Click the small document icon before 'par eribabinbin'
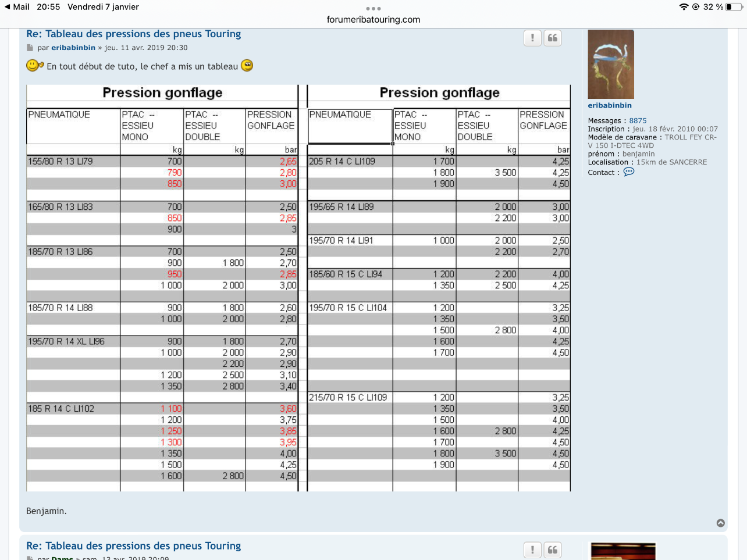This screenshot has width=747, height=560. click(x=30, y=48)
